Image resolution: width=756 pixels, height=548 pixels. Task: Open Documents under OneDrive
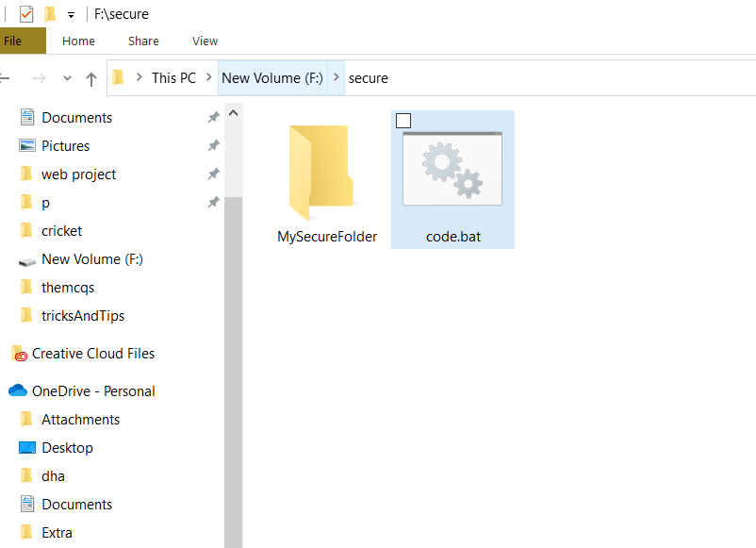coord(76,504)
